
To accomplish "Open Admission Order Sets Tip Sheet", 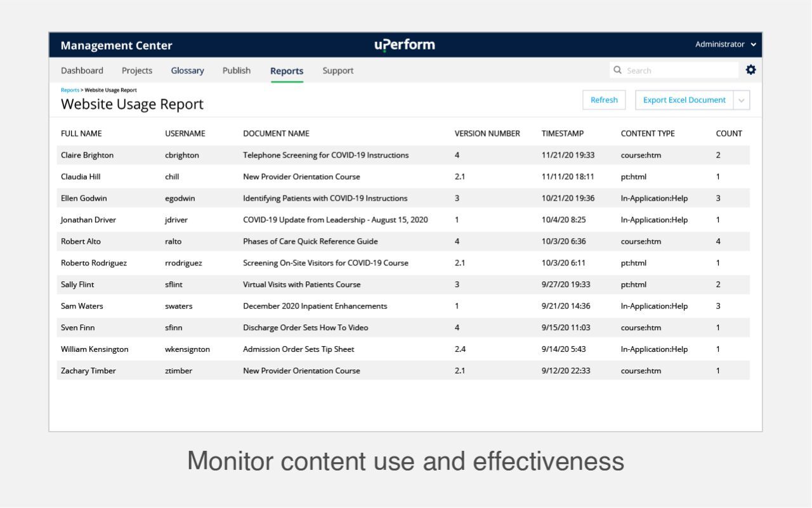I will click(299, 349).
